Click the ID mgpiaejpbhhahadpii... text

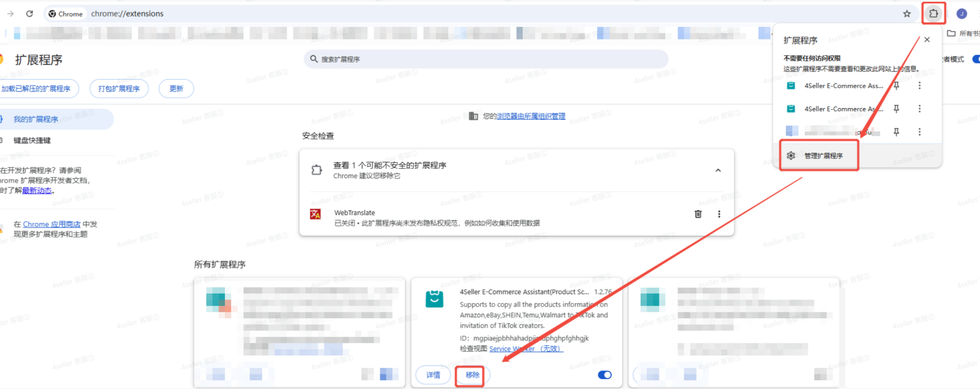pyautogui.click(x=524, y=338)
